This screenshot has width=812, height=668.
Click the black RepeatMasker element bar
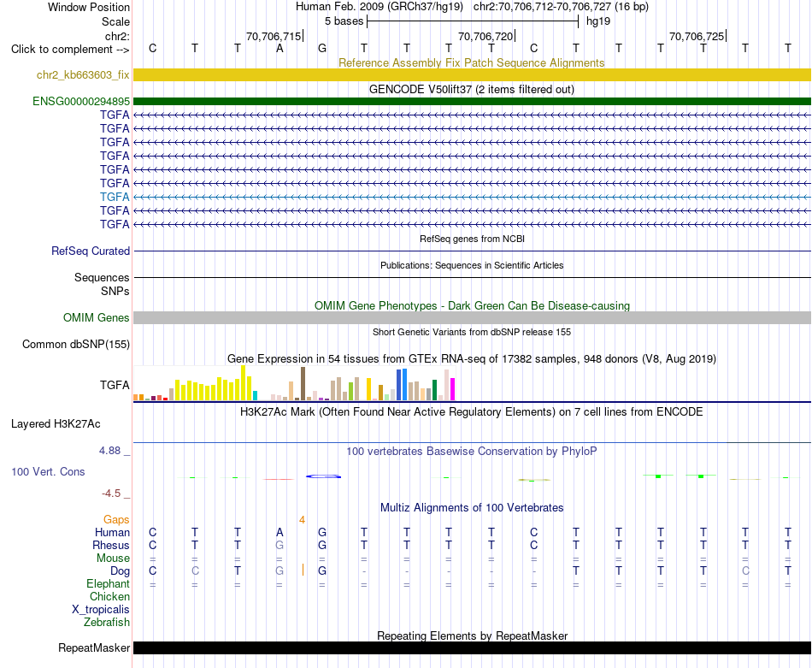472,647
